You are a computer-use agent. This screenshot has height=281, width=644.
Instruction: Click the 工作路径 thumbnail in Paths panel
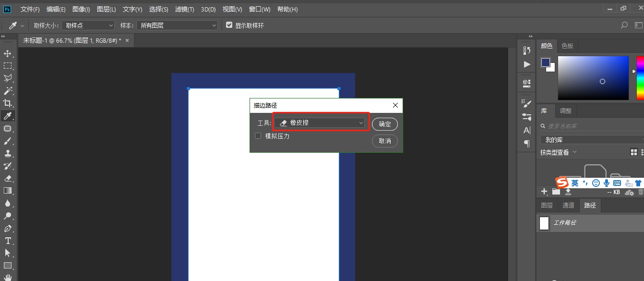[x=544, y=222]
